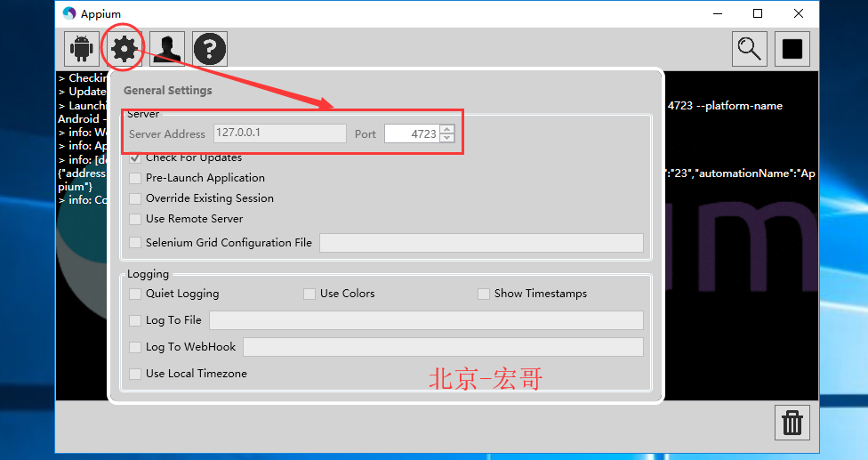Enable Override Existing Session
The height and width of the screenshot is (460, 868).
pos(135,198)
